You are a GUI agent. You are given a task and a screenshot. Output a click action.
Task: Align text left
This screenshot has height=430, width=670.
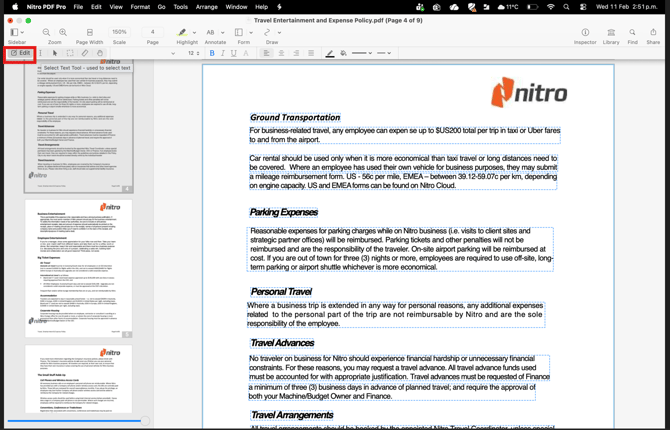(266, 53)
